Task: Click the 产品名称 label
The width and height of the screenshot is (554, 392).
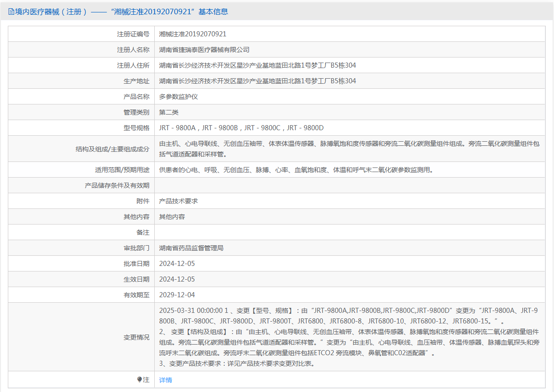Action: point(136,97)
